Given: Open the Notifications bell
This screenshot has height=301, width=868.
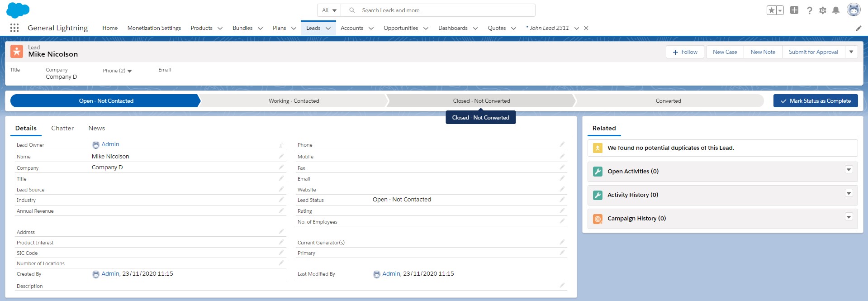Looking at the screenshot, I should click(x=836, y=10).
